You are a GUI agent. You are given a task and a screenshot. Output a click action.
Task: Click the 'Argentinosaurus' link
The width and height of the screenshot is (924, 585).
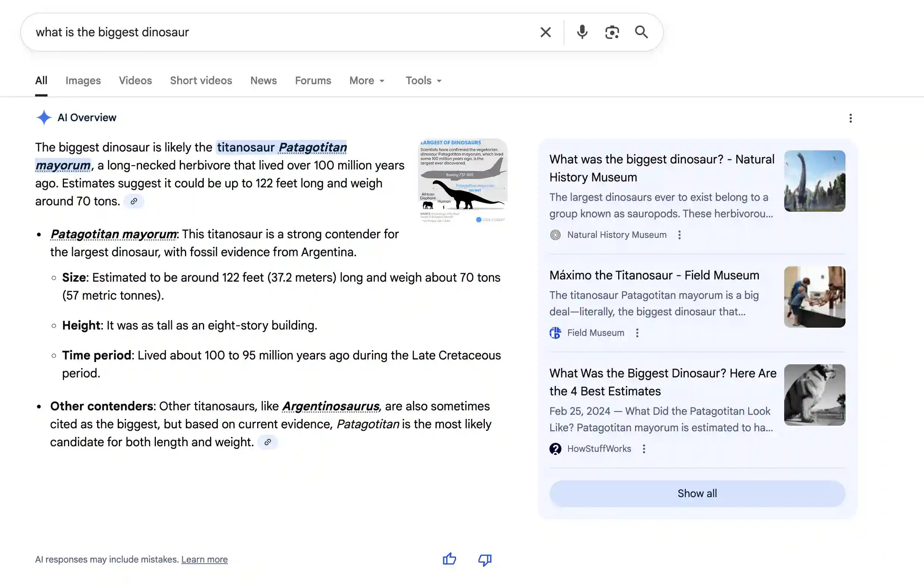coord(330,406)
